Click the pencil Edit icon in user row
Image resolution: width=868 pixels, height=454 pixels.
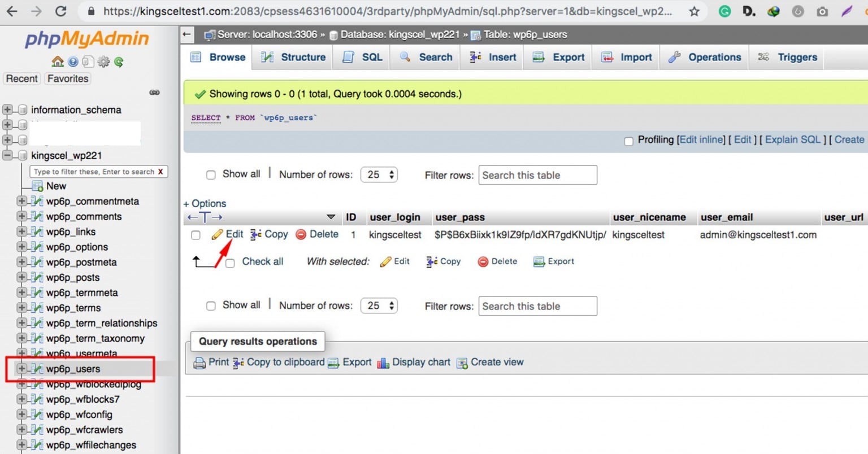click(218, 234)
